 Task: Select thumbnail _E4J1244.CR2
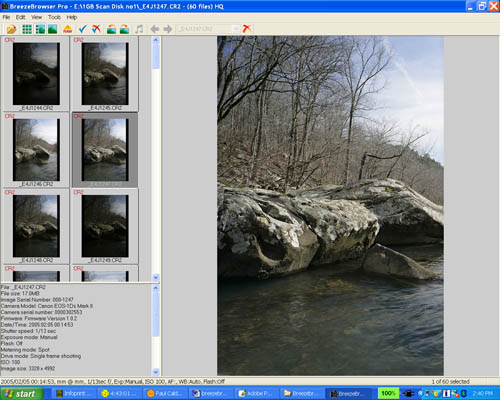pos(36,74)
